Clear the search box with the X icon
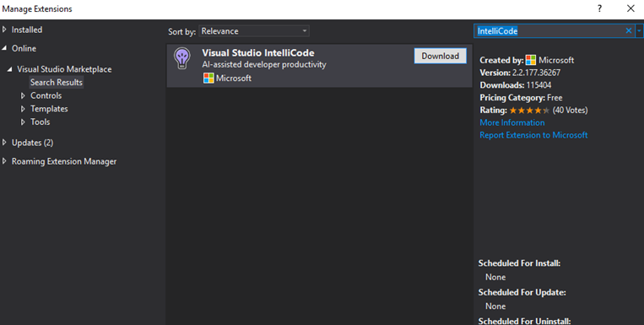644x325 pixels. 629,31
